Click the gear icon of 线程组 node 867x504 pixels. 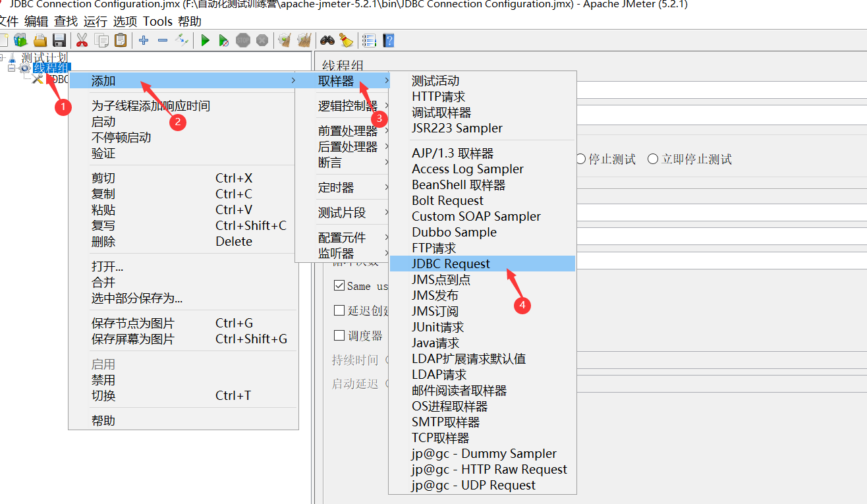pos(25,68)
